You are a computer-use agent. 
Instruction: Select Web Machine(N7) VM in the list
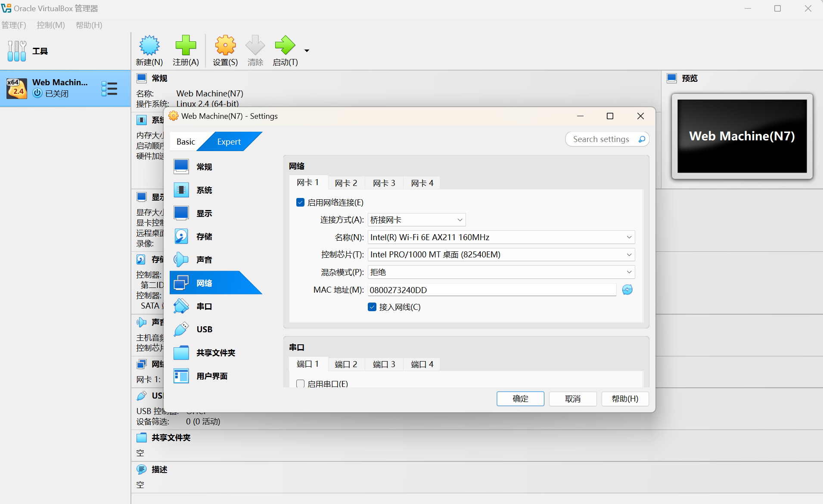pyautogui.click(x=65, y=88)
